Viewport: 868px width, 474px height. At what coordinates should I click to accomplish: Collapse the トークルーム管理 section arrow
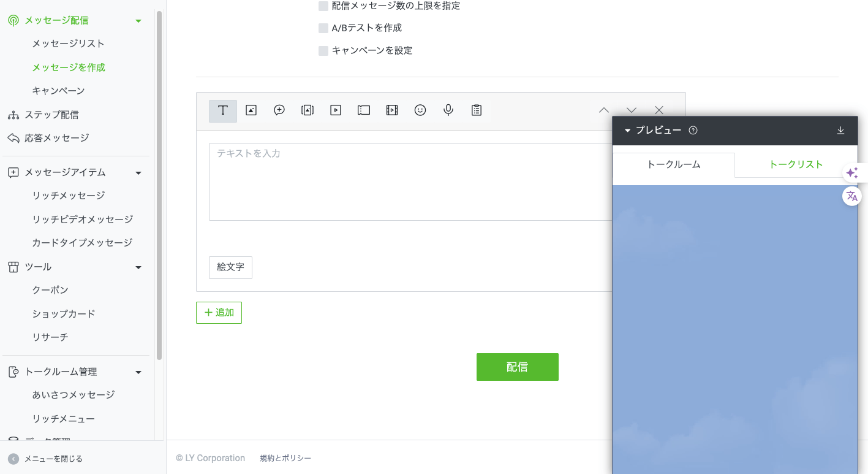(138, 372)
